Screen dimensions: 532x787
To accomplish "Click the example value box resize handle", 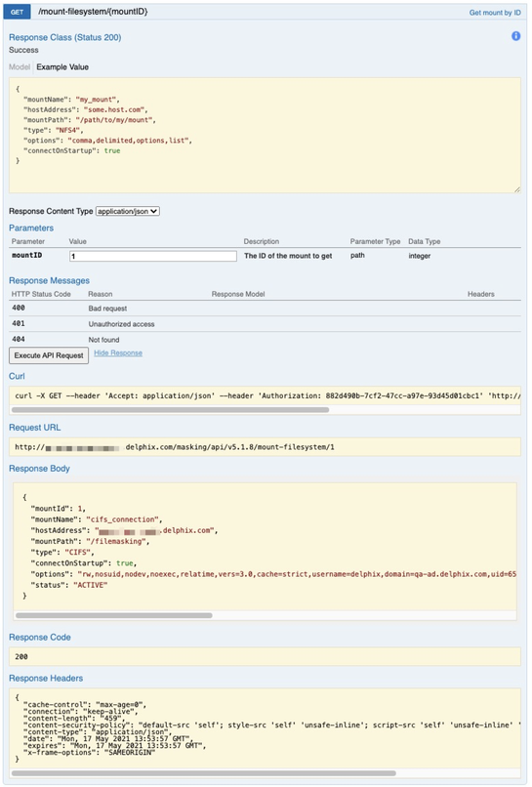I will [517, 189].
